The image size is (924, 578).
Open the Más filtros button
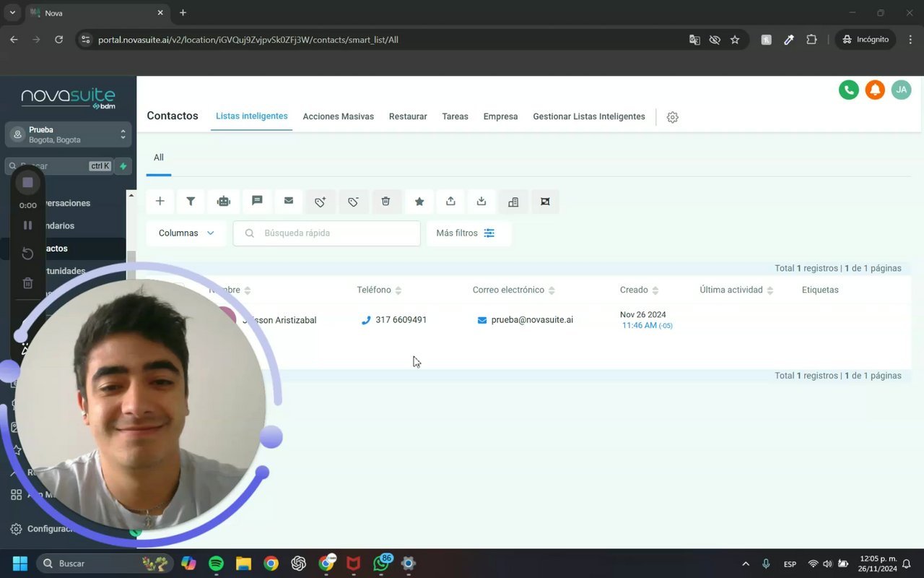pos(468,233)
